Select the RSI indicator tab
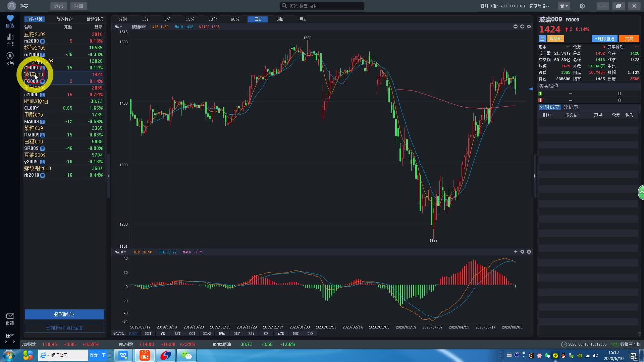Image resolution: width=644 pixels, height=362 pixels. 177,334
